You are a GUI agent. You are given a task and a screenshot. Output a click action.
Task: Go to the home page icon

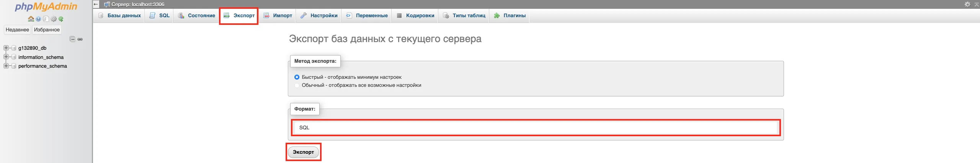(31, 19)
